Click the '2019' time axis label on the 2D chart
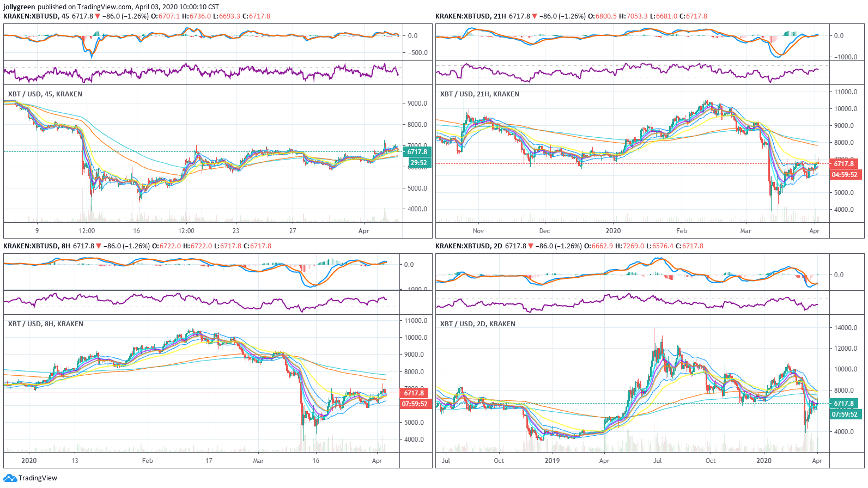Viewport: 868px width, 488px height. click(552, 461)
